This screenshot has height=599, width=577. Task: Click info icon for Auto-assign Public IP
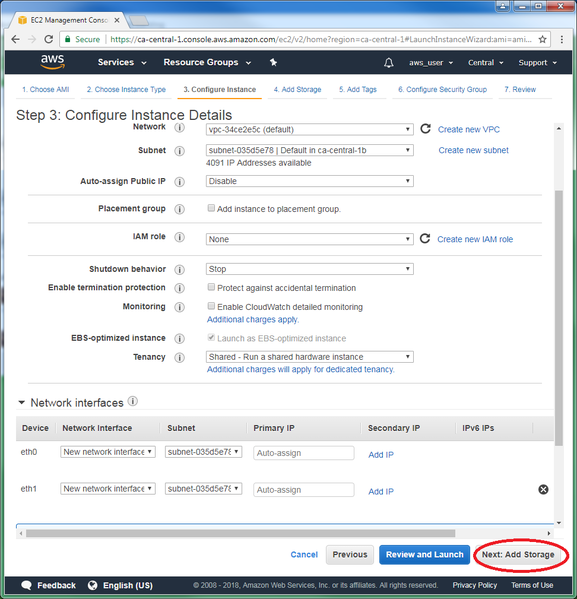180,182
